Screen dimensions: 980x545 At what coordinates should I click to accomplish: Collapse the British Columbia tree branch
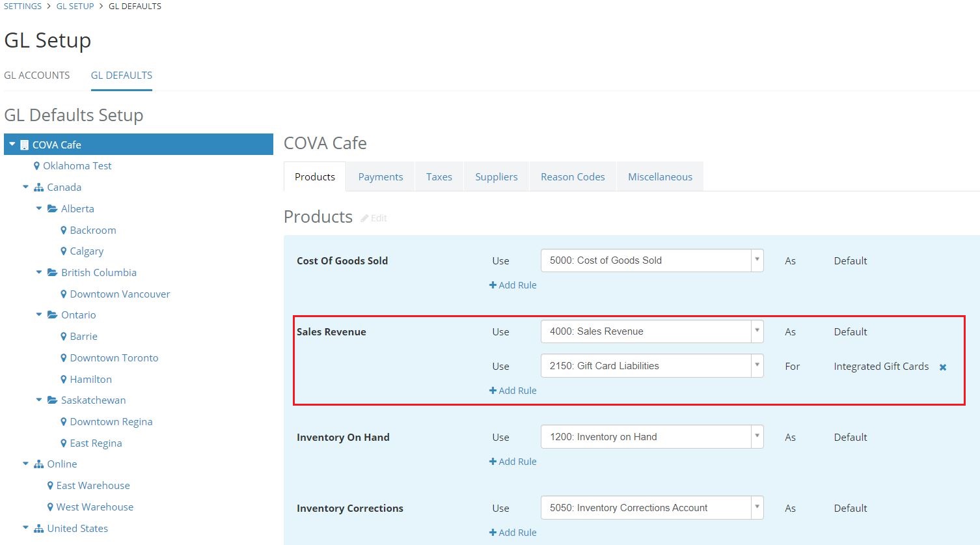coord(39,272)
